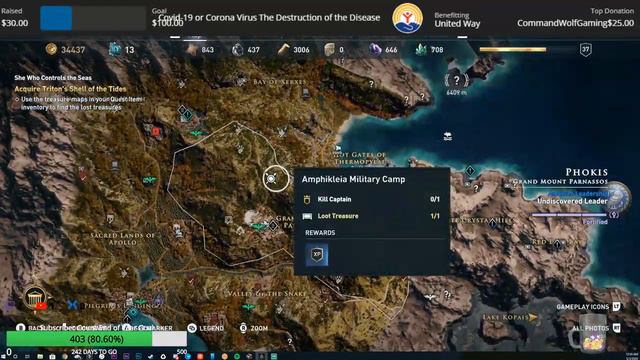Click the quest diamond marker near Hot Gates coast
640x360 pixels.
click(470, 170)
